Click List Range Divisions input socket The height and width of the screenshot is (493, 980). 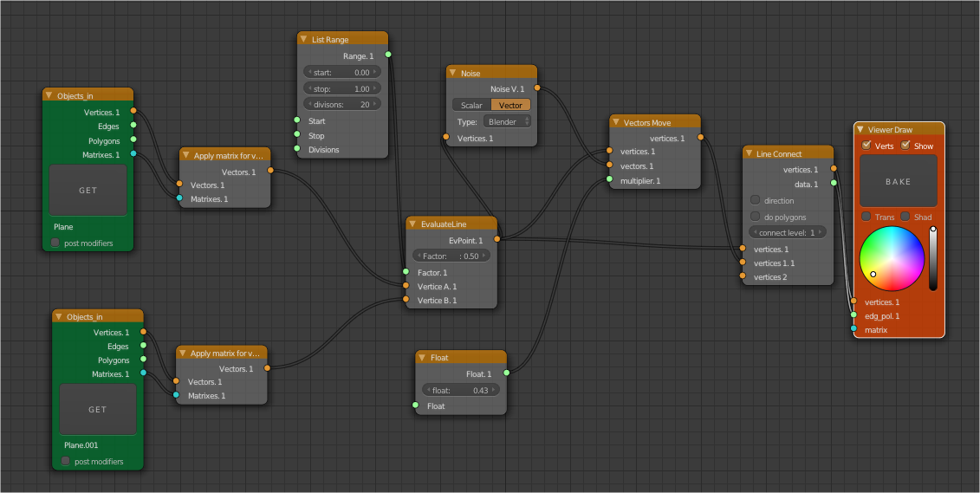point(297,149)
